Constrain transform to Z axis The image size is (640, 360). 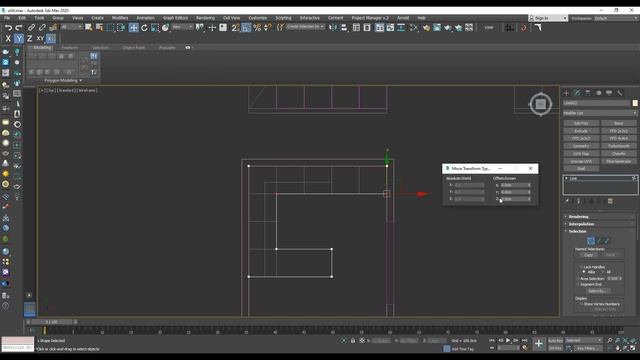(x=29, y=38)
